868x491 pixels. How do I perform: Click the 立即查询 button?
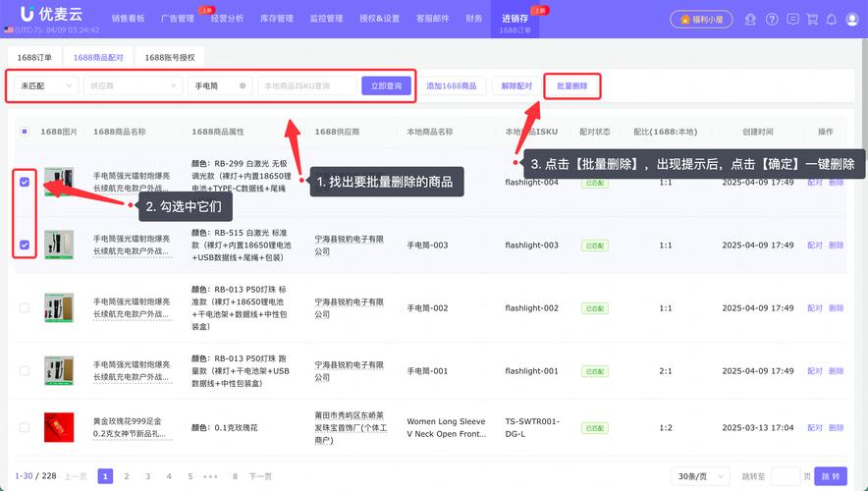coord(387,85)
